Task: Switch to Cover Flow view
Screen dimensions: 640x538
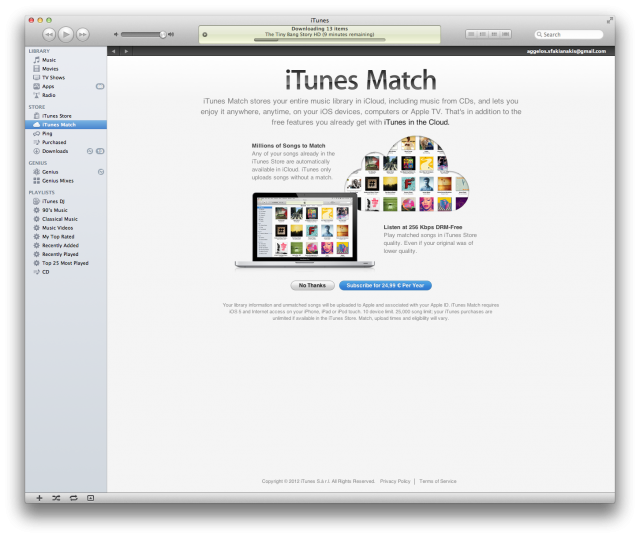Action: point(506,34)
